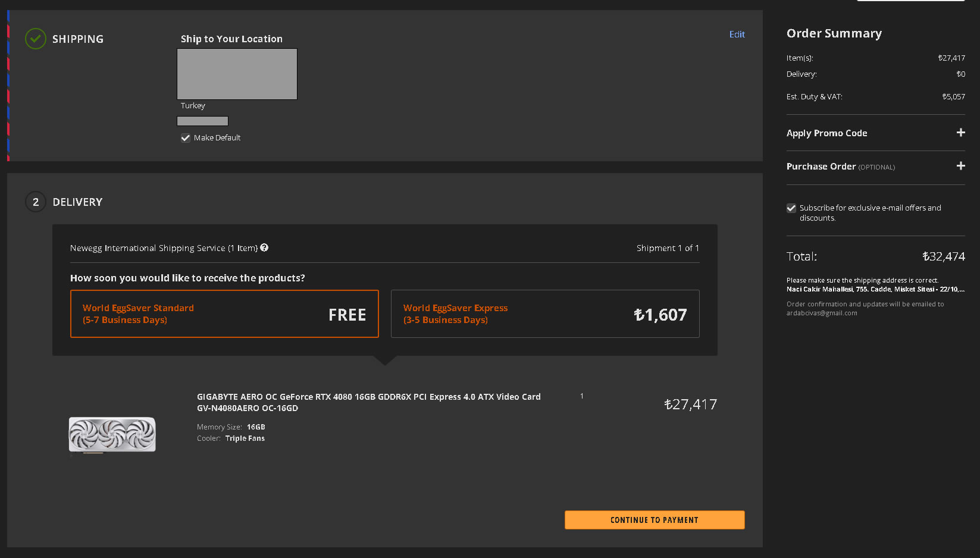Open the shipping service help question-mark icon
The image size is (980, 558).
pyautogui.click(x=264, y=247)
